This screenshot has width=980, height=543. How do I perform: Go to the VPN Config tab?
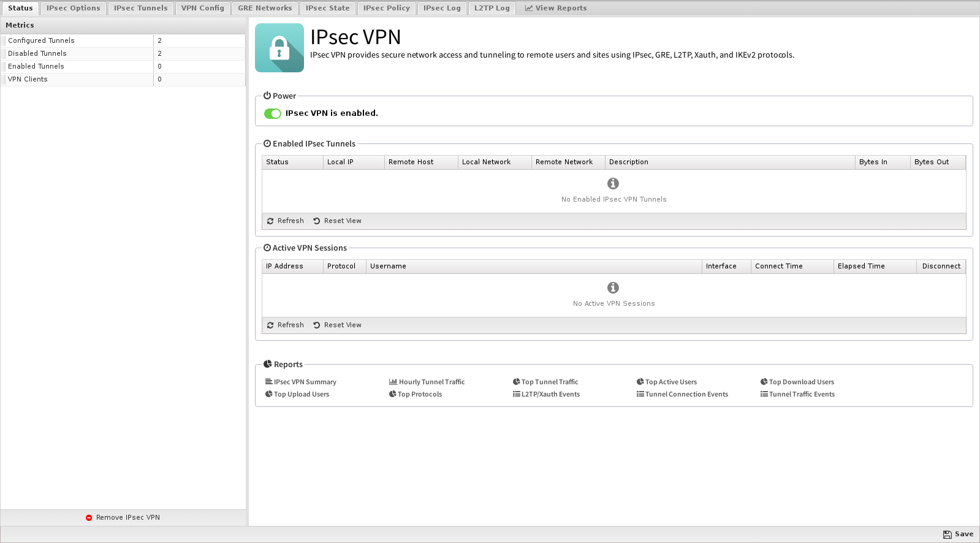coord(203,8)
